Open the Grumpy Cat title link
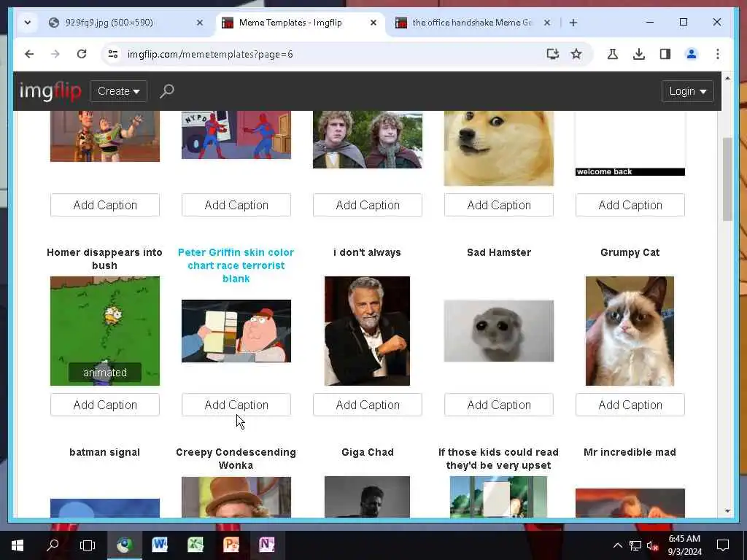 (x=630, y=252)
